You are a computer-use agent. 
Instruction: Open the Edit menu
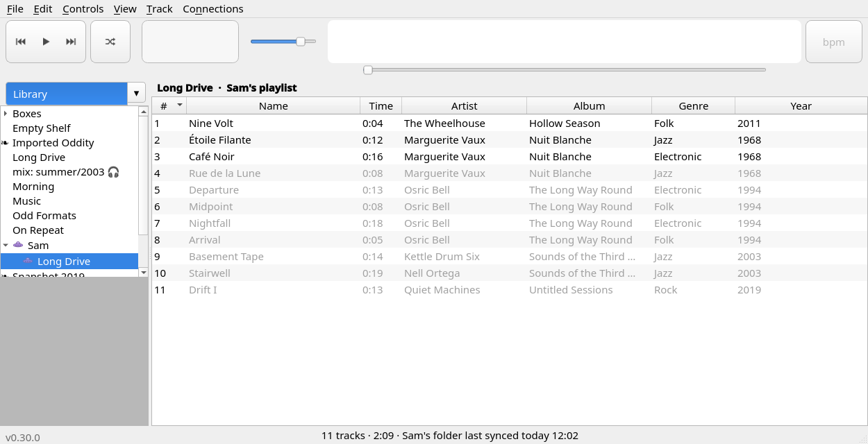pyautogui.click(x=43, y=9)
